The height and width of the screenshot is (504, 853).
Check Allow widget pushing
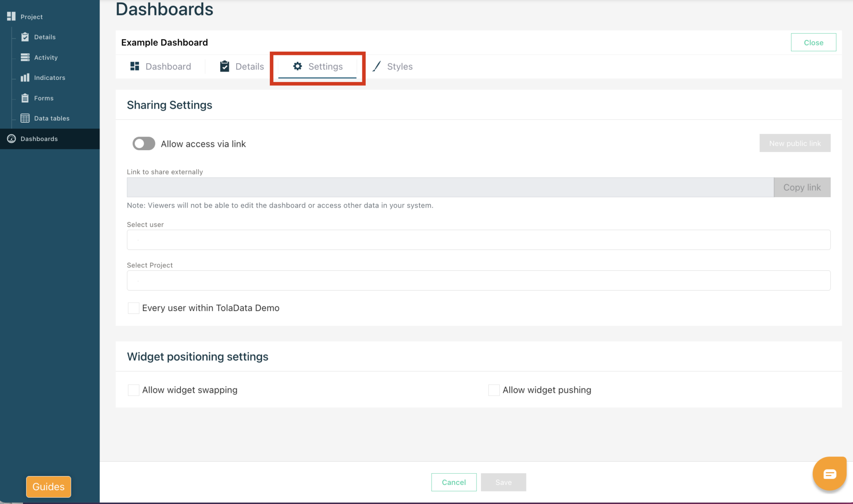point(494,390)
